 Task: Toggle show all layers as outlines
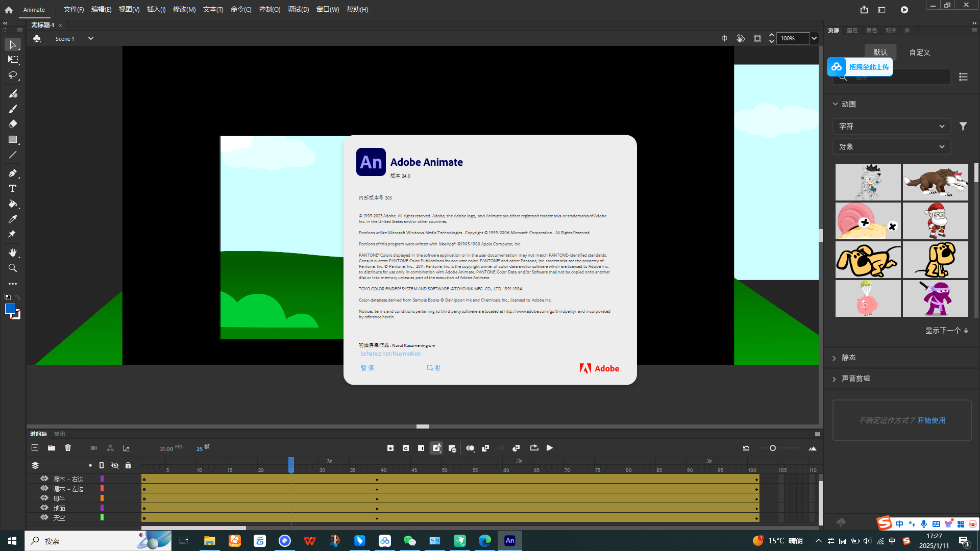point(102,465)
